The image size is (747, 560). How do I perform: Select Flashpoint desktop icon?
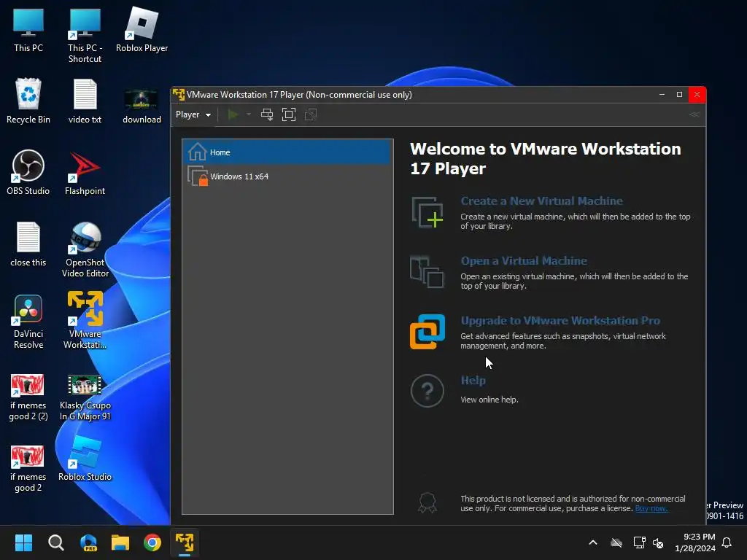point(85,174)
